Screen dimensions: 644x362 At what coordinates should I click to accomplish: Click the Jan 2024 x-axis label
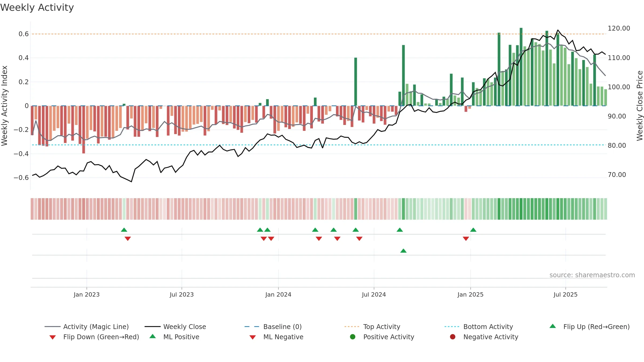[278, 295]
